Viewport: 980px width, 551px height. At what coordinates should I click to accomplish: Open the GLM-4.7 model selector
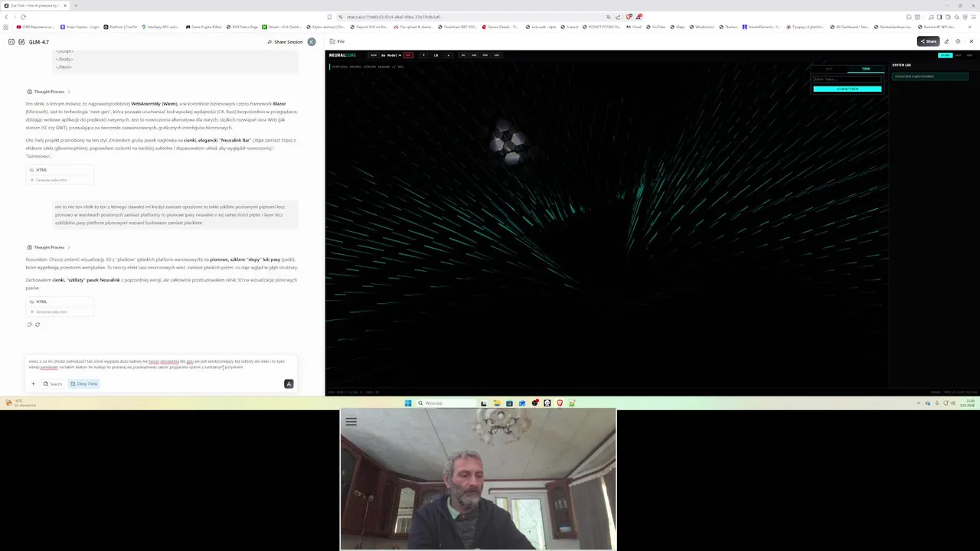39,42
